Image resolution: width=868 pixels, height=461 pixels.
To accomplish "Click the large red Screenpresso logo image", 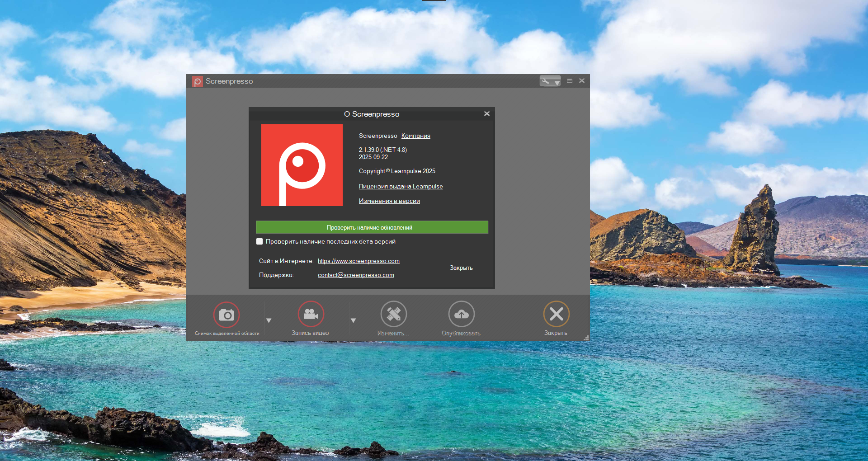I will pyautogui.click(x=302, y=165).
